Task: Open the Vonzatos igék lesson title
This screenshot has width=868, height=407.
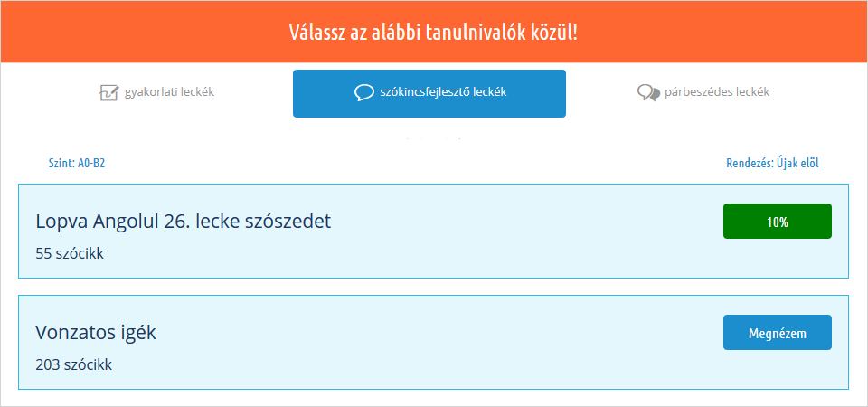Action: (96, 332)
